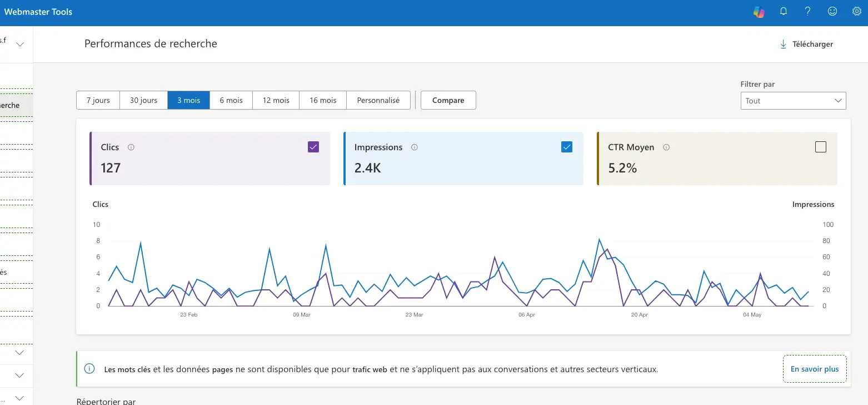Uncheck the Impressions checkbox
Screen dimensions: 868x405
[x=567, y=147]
